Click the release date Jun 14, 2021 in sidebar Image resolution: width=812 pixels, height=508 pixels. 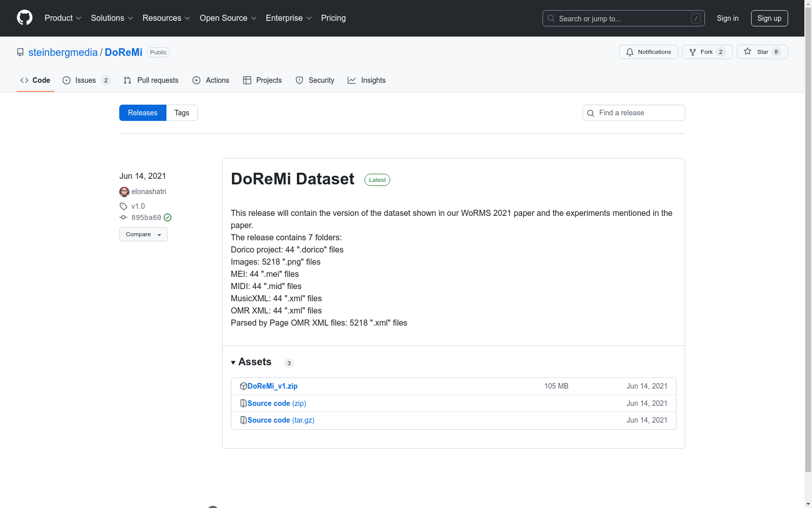[143, 176]
